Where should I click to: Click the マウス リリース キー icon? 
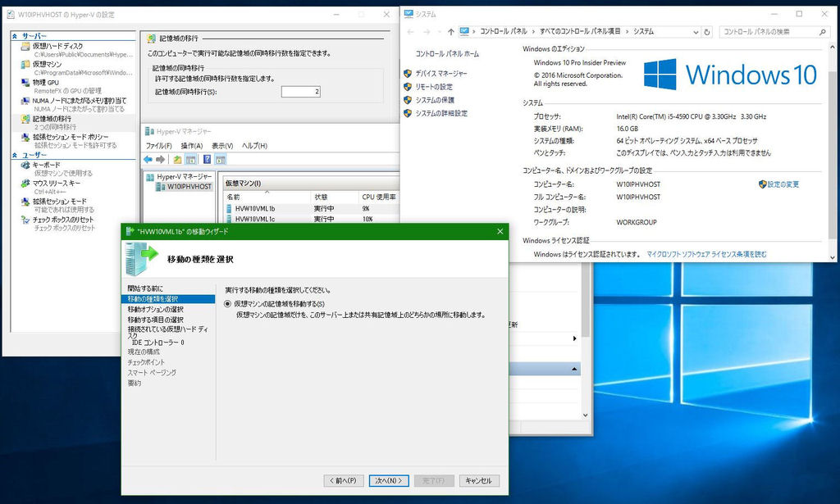click(x=25, y=184)
